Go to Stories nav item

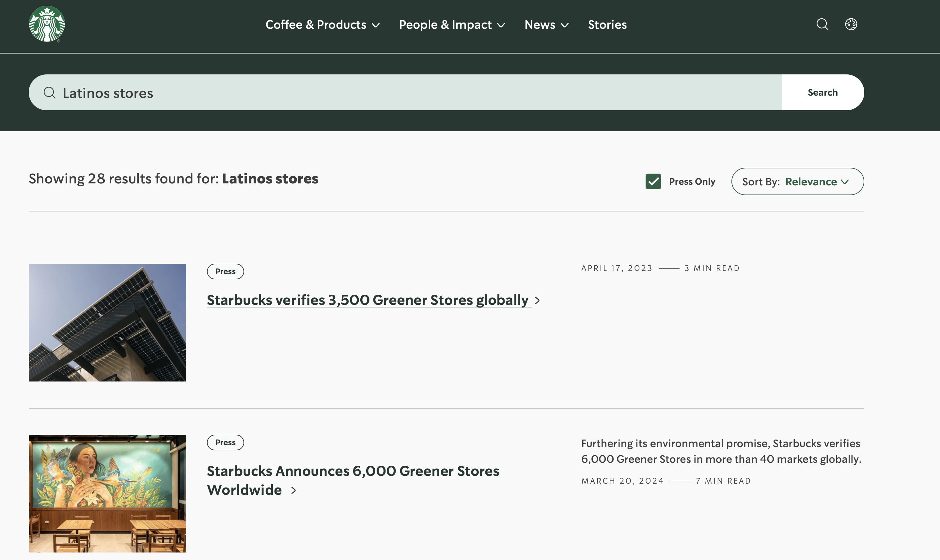point(607,25)
